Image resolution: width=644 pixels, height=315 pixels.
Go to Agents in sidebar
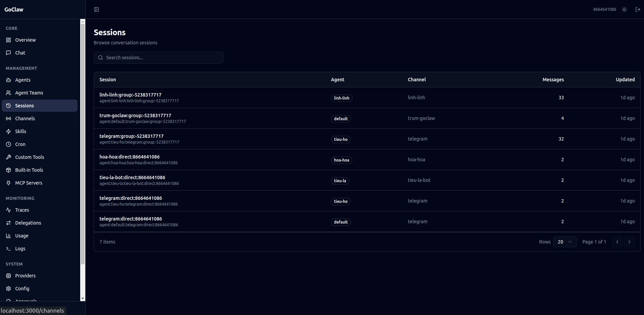(23, 80)
